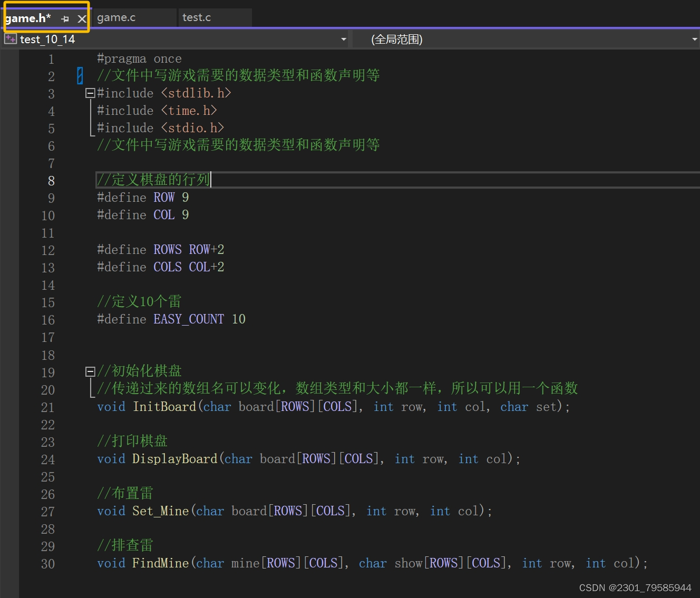700x598 pixels.
Task: Collapse the #include block at line 3
Action: [90, 93]
